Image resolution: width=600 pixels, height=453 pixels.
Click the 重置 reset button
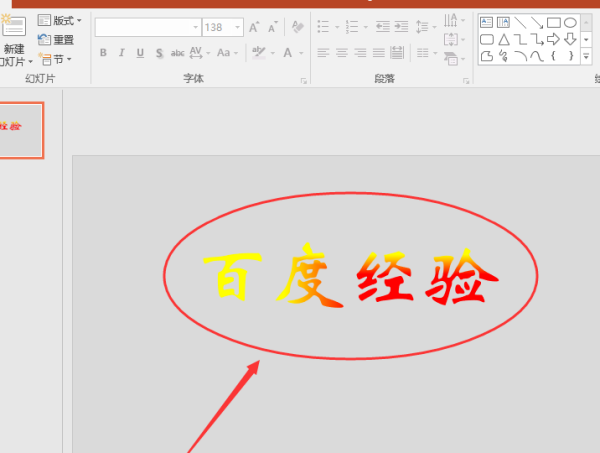point(56,40)
